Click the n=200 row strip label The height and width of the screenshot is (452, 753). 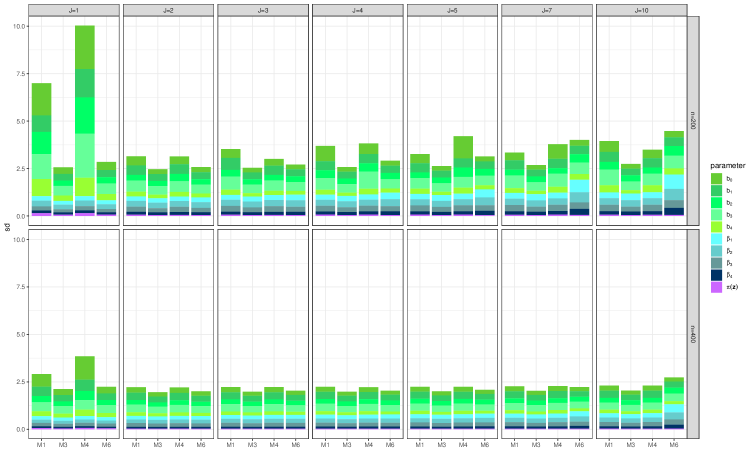pyautogui.click(x=693, y=121)
